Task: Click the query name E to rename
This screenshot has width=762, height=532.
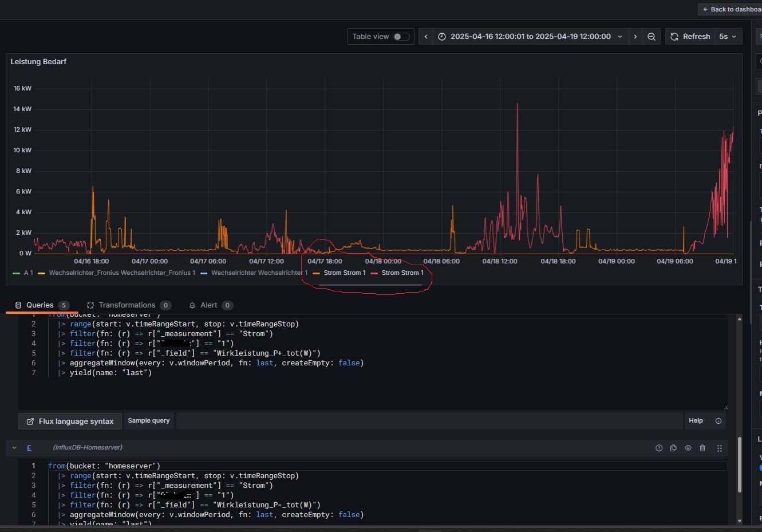Action: click(x=29, y=448)
